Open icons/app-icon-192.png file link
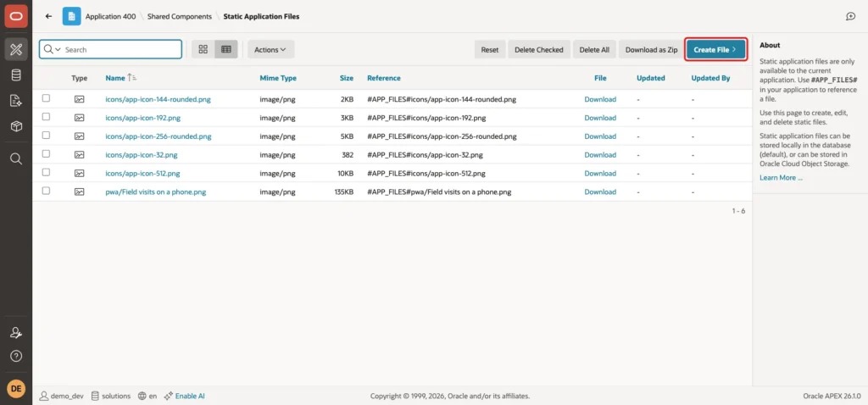 [x=142, y=118]
